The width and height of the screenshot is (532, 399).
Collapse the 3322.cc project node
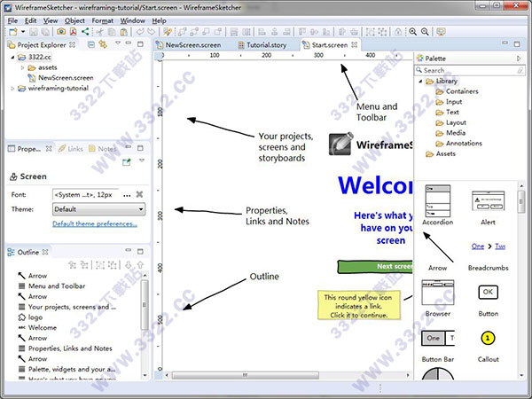12,58
